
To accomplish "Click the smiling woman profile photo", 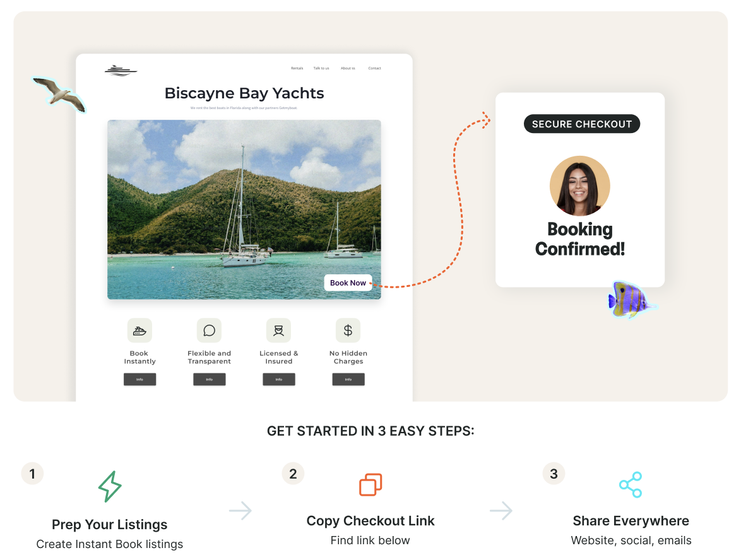I will point(580,186).
